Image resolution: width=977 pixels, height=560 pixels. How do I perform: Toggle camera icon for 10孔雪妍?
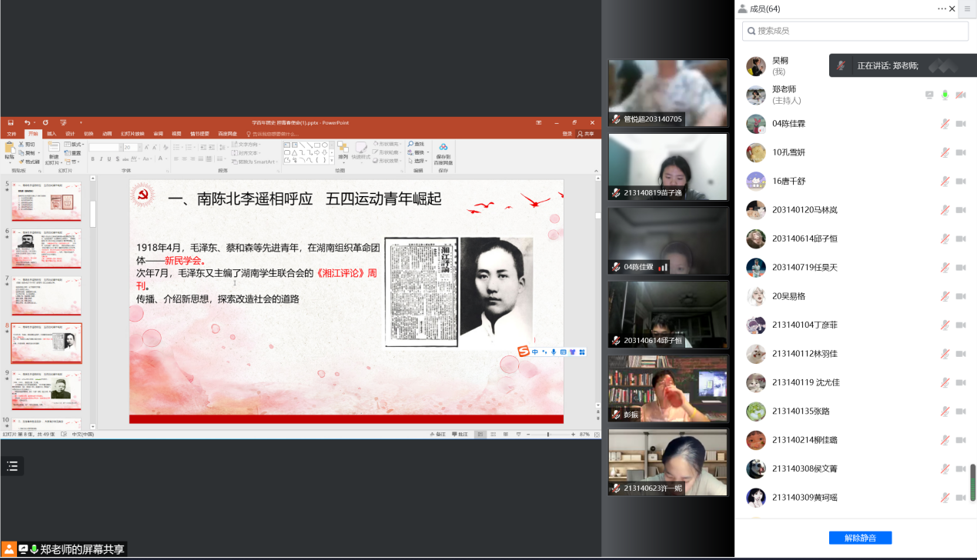click(x=961, y=152)
